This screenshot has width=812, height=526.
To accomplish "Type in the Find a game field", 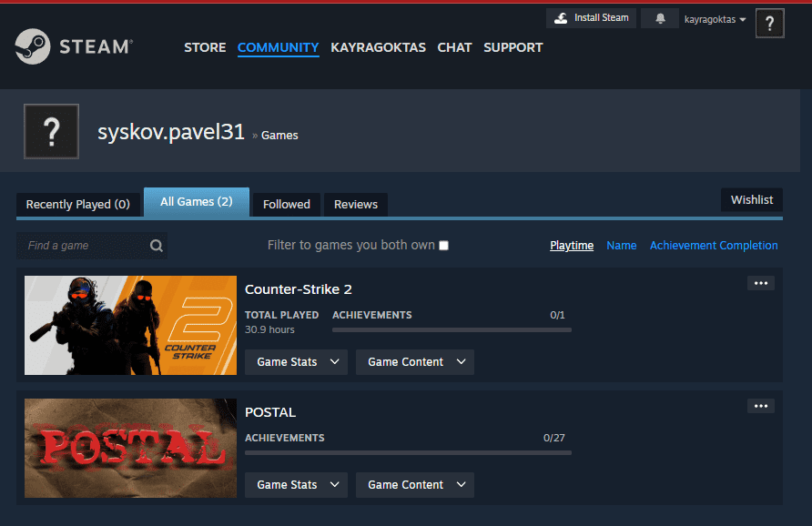I will 82,246.
